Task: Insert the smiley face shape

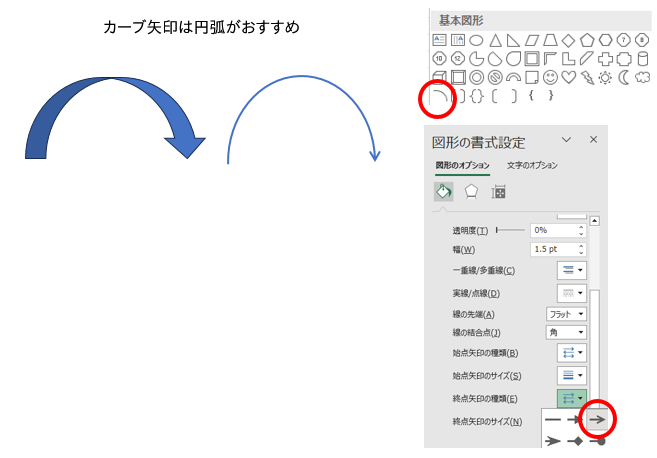Action: (550, 78)
